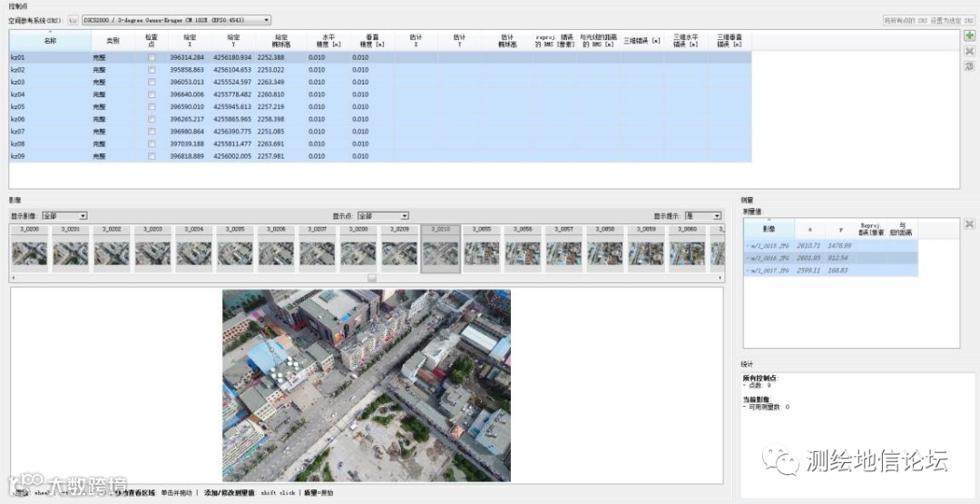Click the second measurement row with x 2601.85

pos(808,258)
